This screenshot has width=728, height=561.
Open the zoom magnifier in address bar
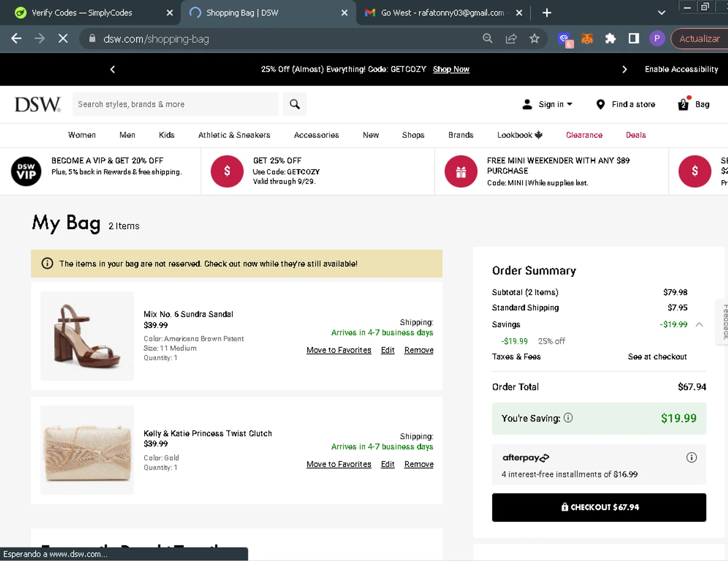[x=487, y=39]
